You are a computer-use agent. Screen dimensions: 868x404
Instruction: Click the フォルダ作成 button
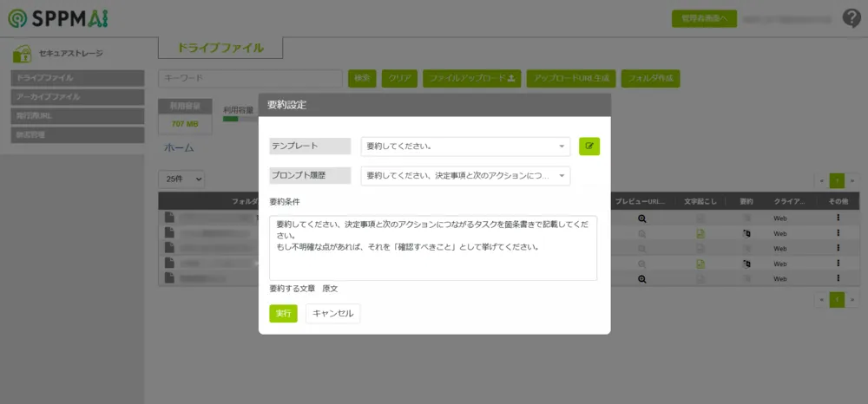tap(650, 79)
